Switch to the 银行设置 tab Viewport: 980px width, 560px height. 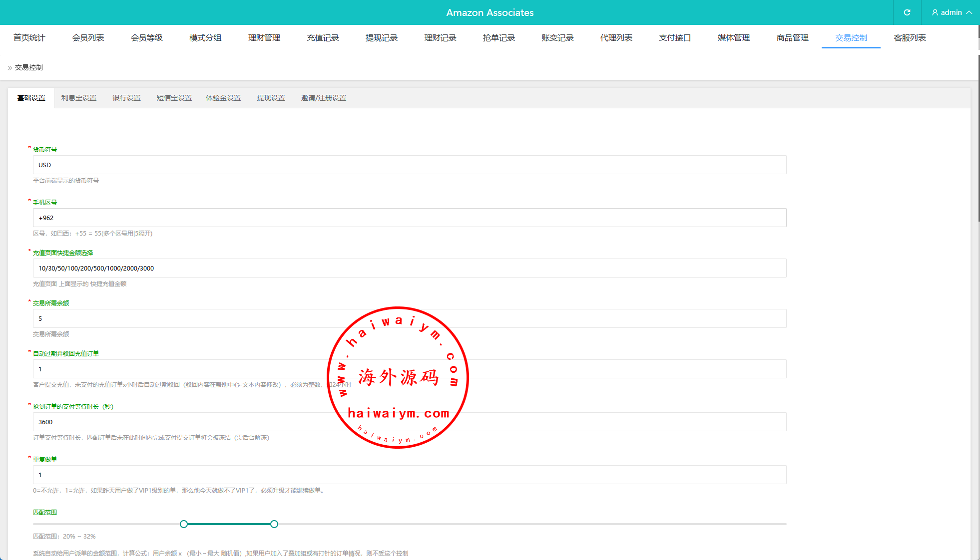point(126,98)
